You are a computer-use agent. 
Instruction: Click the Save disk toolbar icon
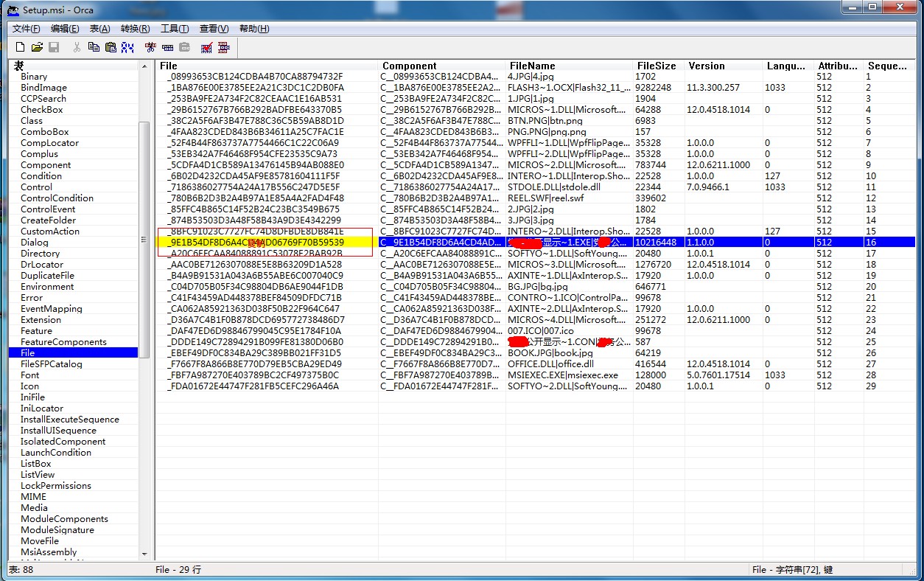point(54,47)
